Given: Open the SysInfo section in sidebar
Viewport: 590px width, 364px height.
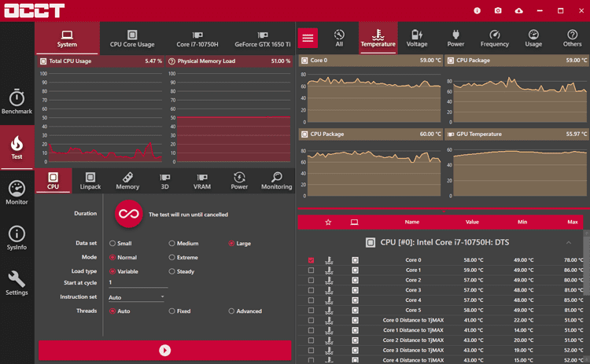Looking at the screenshot, I should [17, 238].
